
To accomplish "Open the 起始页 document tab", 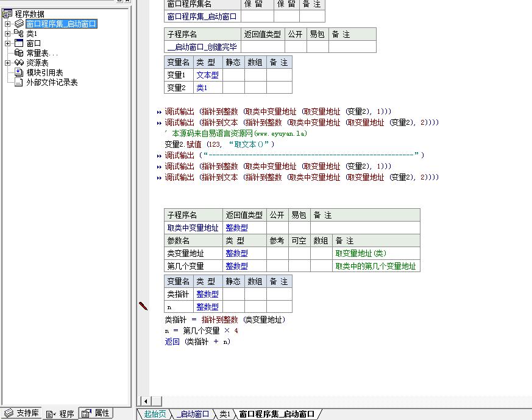I will click(x=155, y=414).
